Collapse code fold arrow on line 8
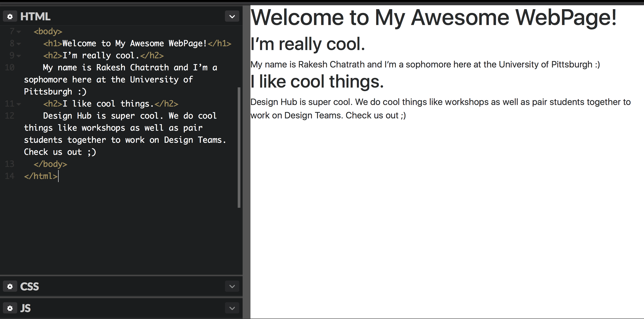The image size is (644, 319). pos(19,44)
